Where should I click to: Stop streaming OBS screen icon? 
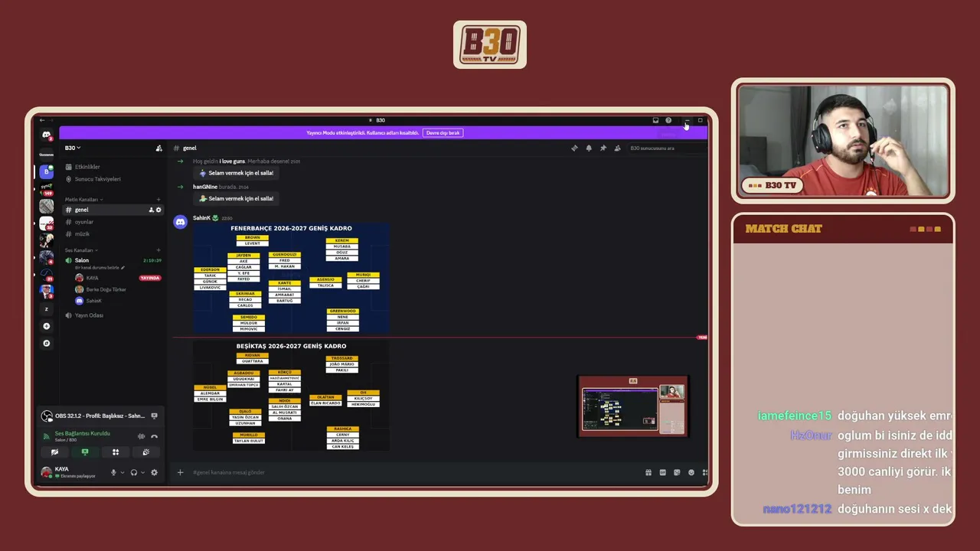(154, 416)
